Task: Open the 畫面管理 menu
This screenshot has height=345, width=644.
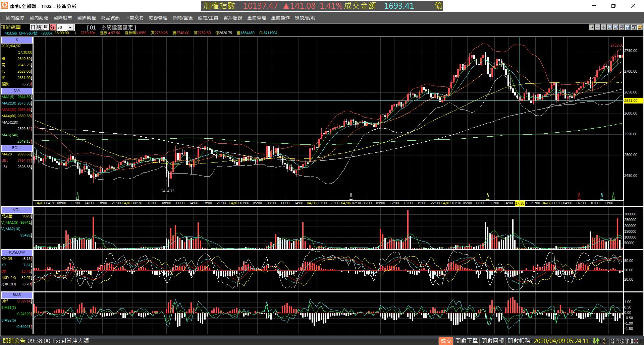Action: pos(257,18)
